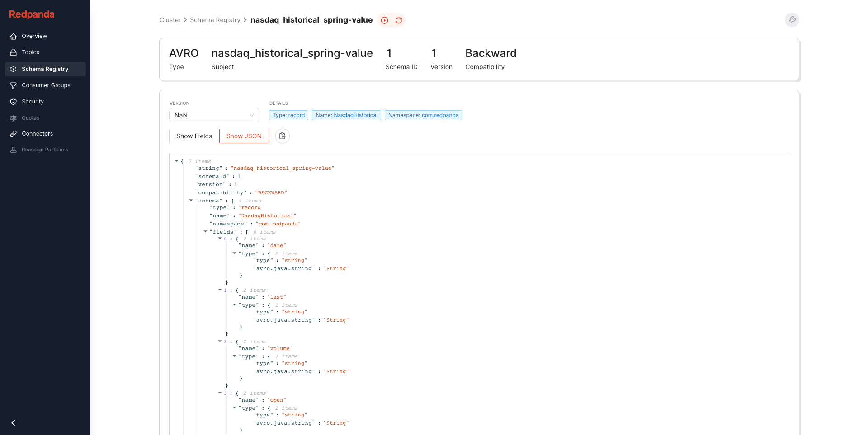Click the Schema Registry breadcrumb link

[215, 20]
